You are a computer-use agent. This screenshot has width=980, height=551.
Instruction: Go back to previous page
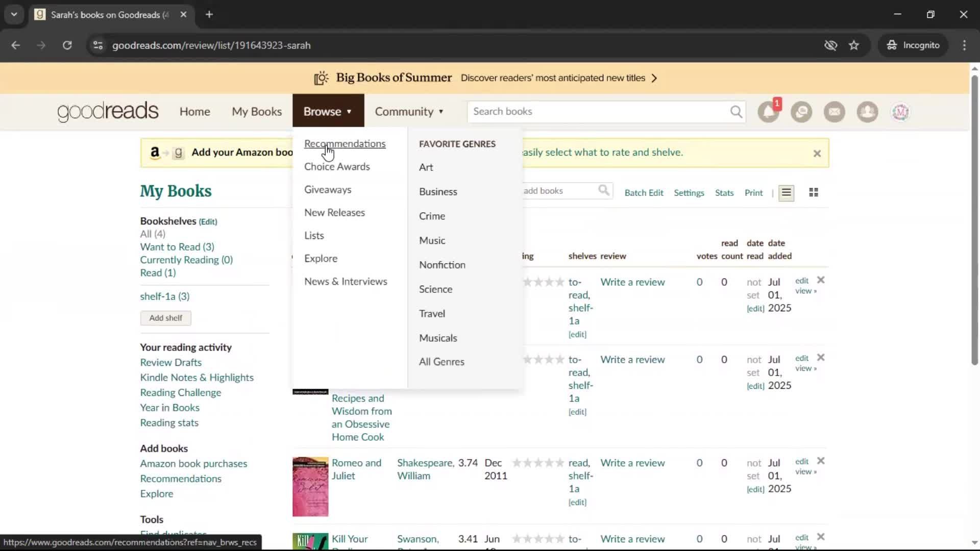click(x=16, y=45)
